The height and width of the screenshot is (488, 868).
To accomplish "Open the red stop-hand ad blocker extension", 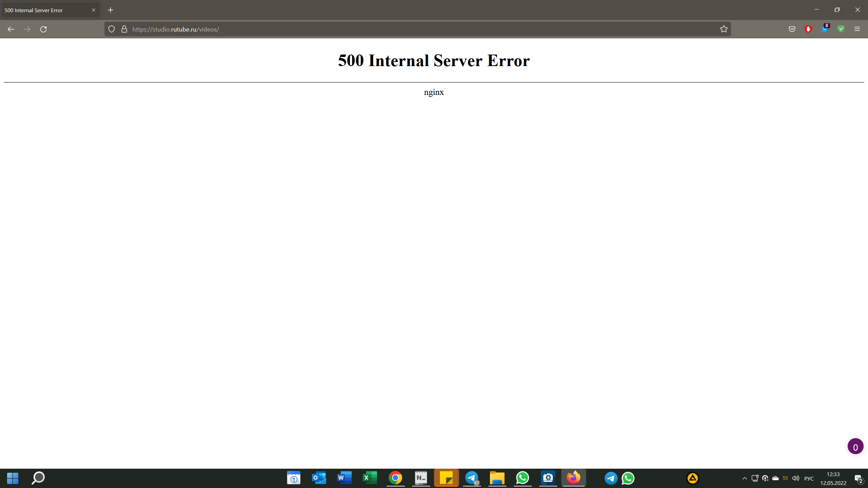I will pos(808,29).
